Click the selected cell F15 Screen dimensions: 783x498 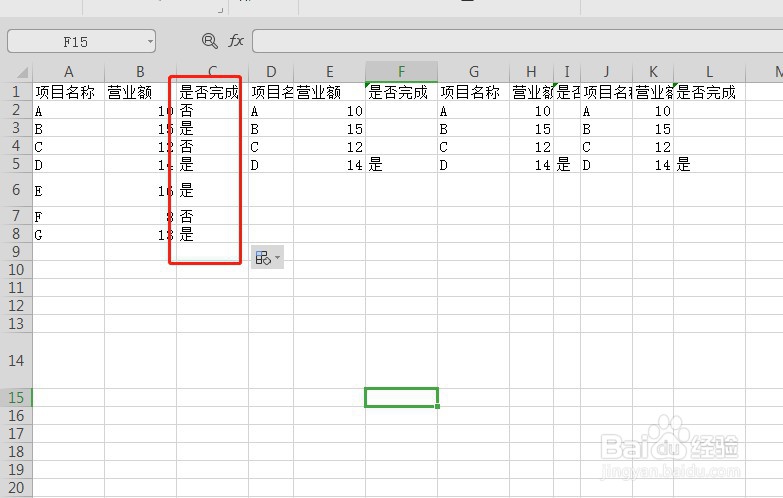401,398
